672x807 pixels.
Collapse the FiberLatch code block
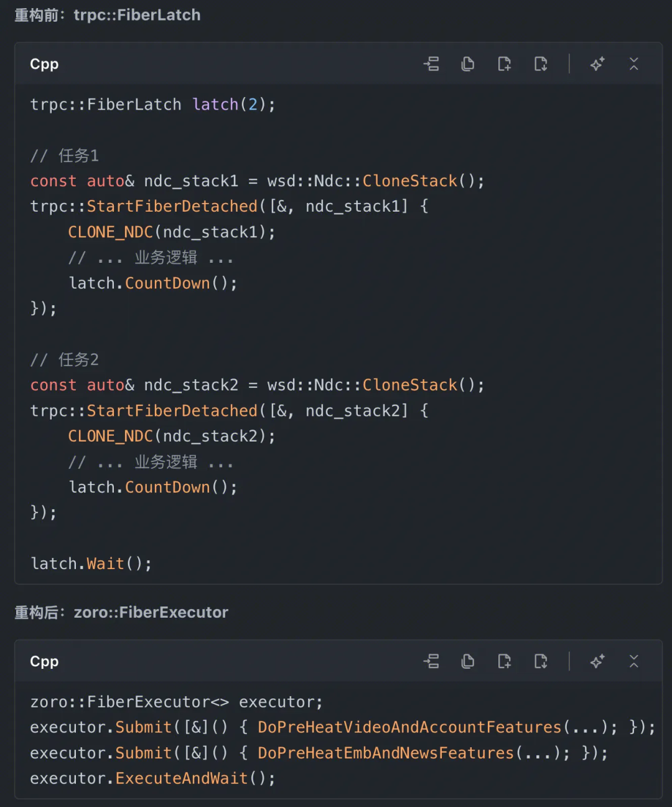coord(633,64)
